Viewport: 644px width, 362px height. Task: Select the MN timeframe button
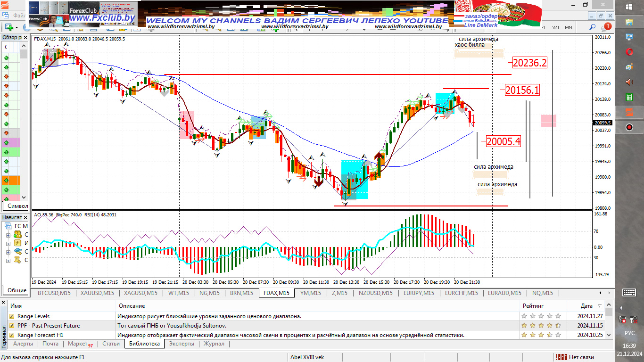click(569, 28)
